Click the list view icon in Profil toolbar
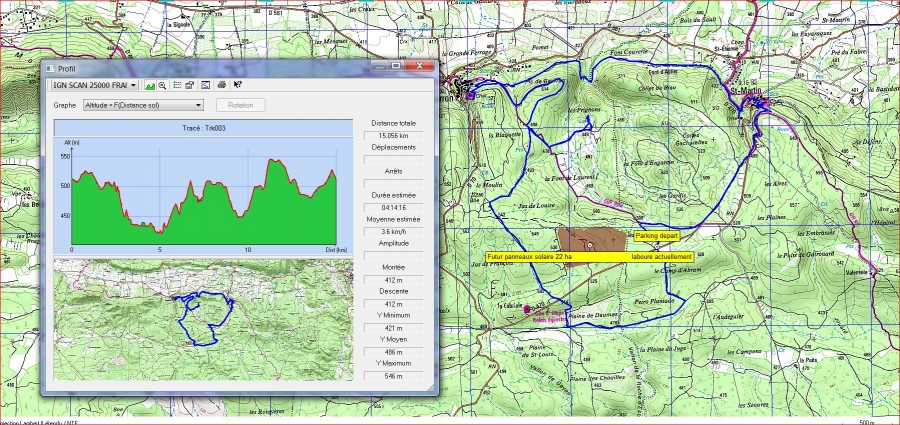Screen dimensions: 900x425 [x=177, y=85]
